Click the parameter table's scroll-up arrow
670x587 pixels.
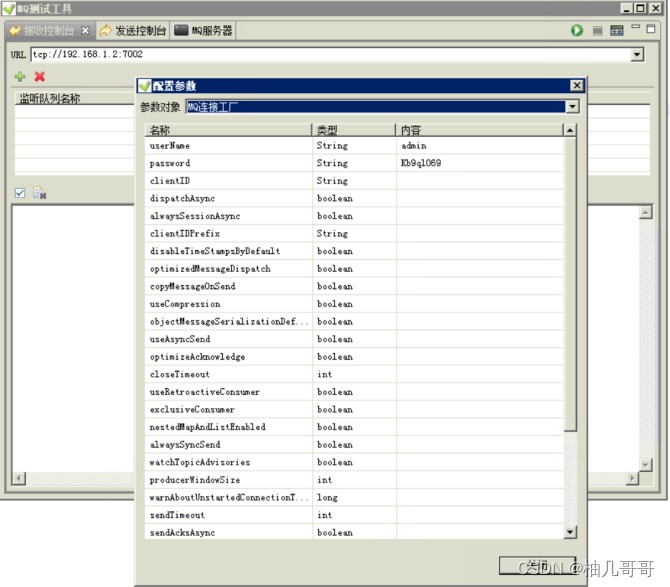[570, 130]
